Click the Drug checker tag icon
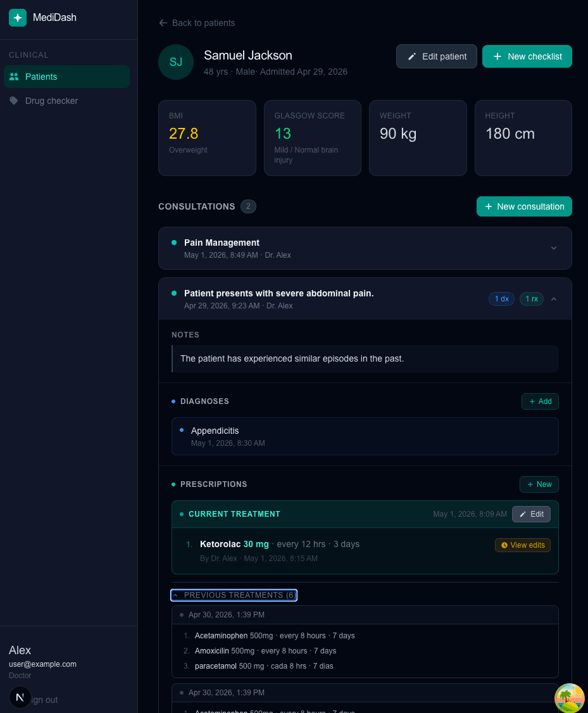The image size is (588, 713). tap(14, 101)
